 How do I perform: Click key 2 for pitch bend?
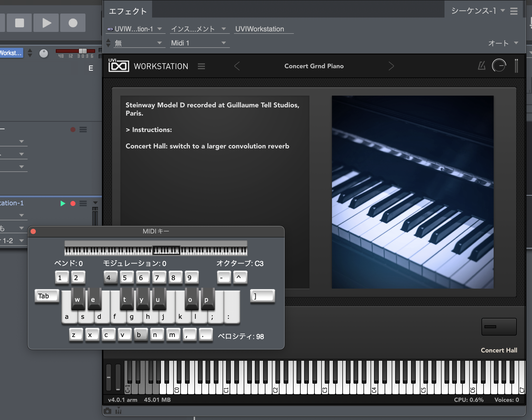[78, 277]
